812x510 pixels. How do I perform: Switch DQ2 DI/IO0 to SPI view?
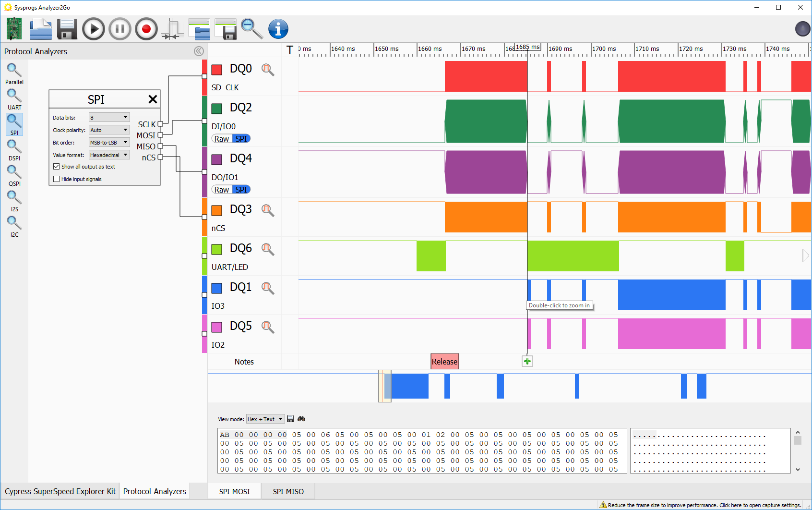(241, 139)
